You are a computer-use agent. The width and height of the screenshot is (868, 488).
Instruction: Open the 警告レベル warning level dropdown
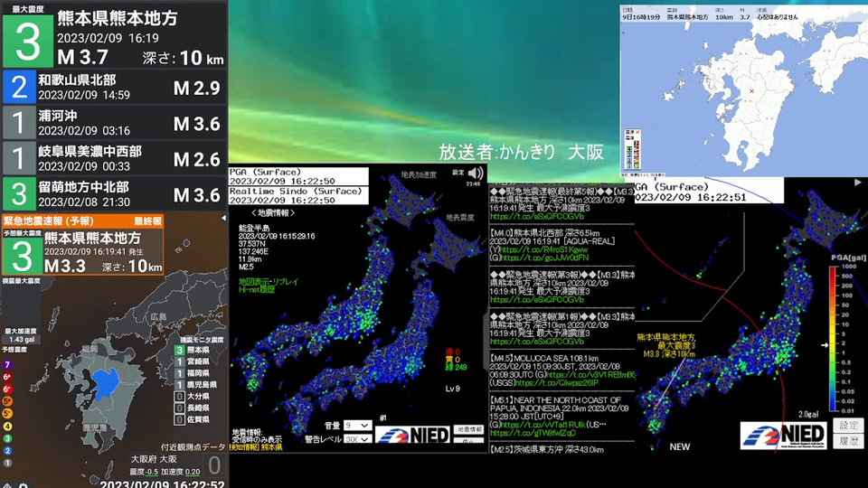[357, 439]
